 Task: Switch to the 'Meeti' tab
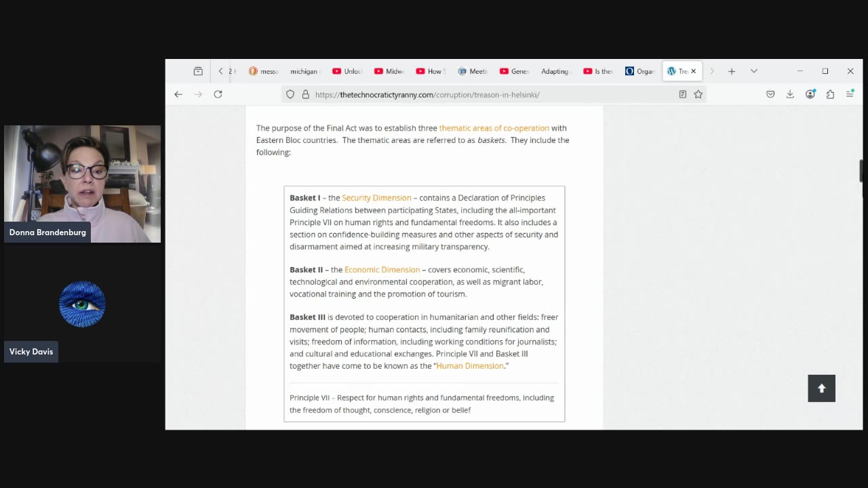(473, 71)
